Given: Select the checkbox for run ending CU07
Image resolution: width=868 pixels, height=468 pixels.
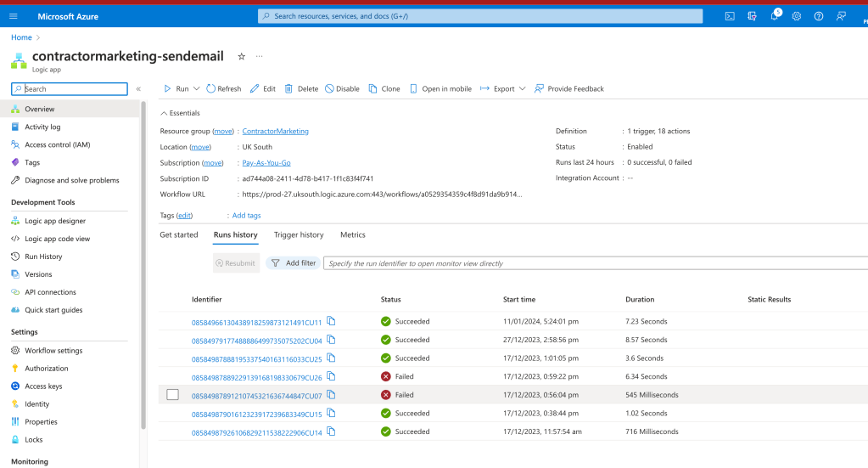Looking at the screenshot, I should [x=173, y=394].
